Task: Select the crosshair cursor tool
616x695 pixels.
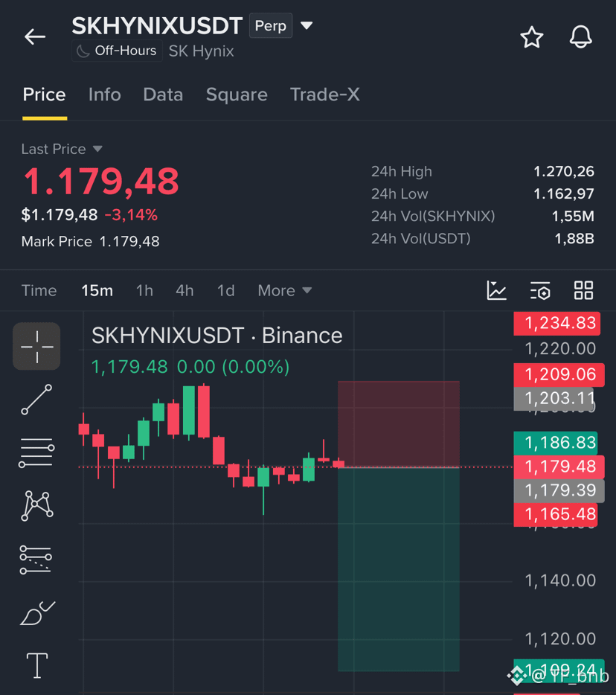Action: pyautogui.click(x=36, y=346)
